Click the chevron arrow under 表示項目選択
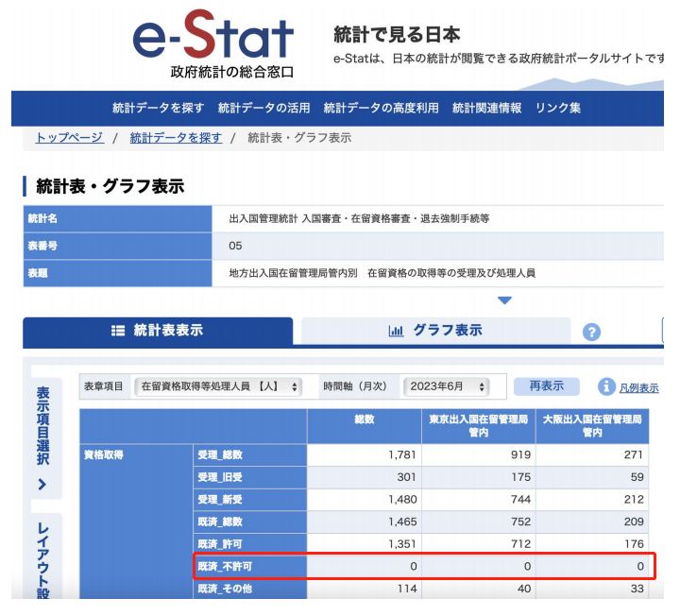Screen dimensions: 680x616 coord(42,484)
